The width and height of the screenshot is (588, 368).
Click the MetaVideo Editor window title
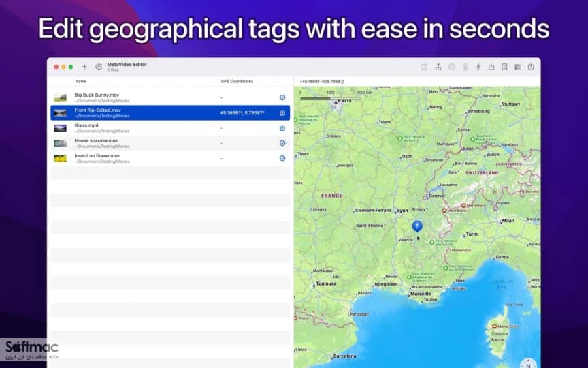[127, 65]
